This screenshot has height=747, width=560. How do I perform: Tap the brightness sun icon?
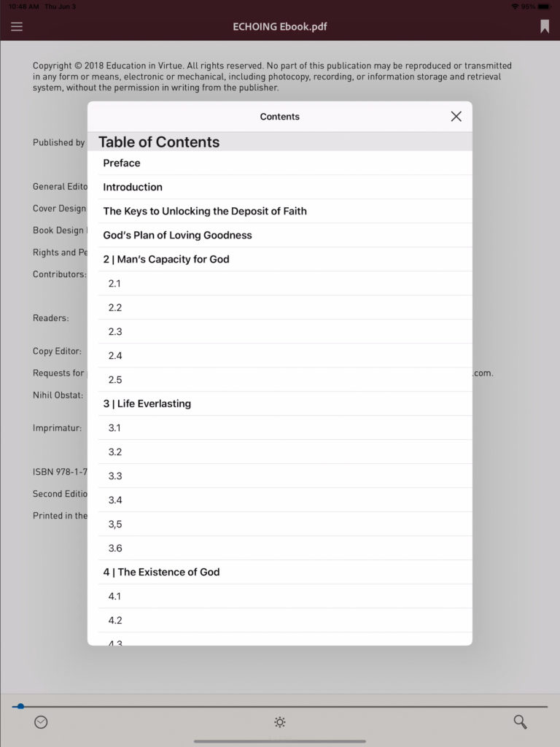coord(279,722)
